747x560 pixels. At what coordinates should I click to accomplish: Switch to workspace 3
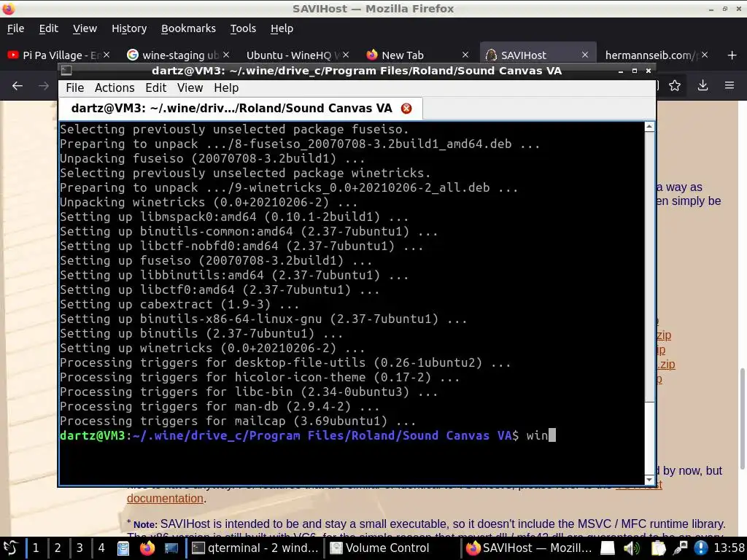[80, 548]
